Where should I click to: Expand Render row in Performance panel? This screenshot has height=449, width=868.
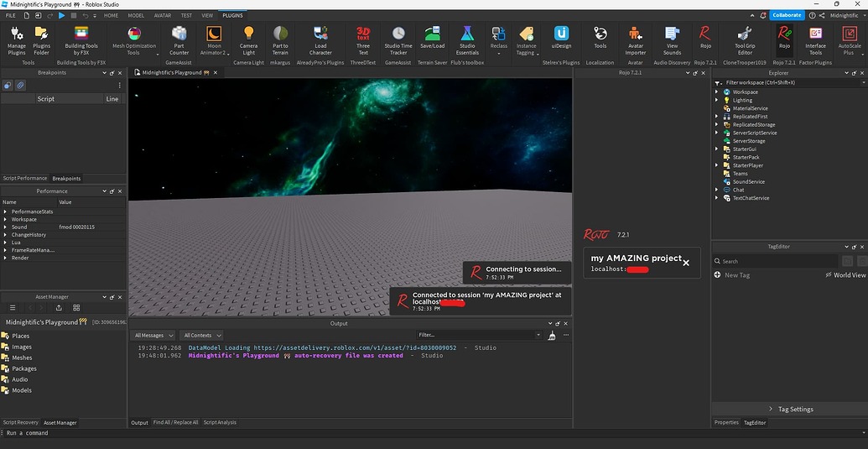tap(5, 258)
